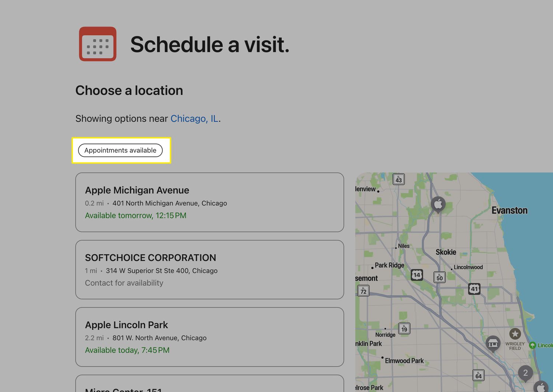Click the Route 43 highway shield
The height and width of the screenshot is (392, 553).
(x=399, y=179)
